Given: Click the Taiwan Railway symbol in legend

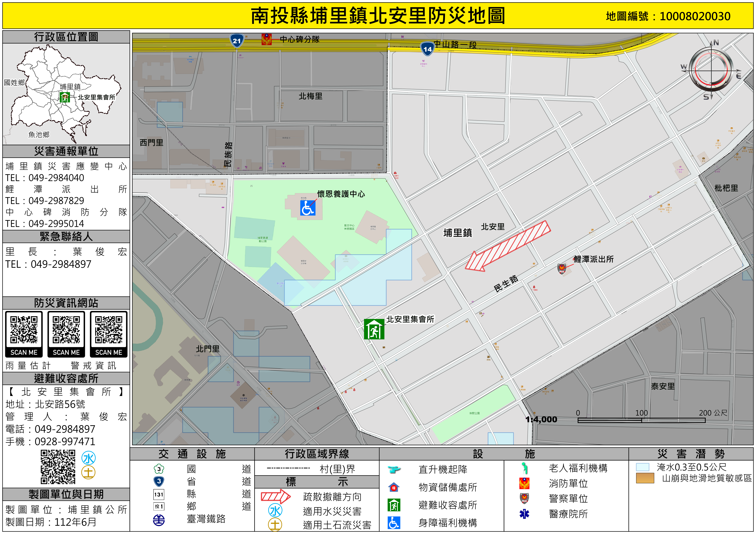Looking at the screenshot, I should pos(159,520).
